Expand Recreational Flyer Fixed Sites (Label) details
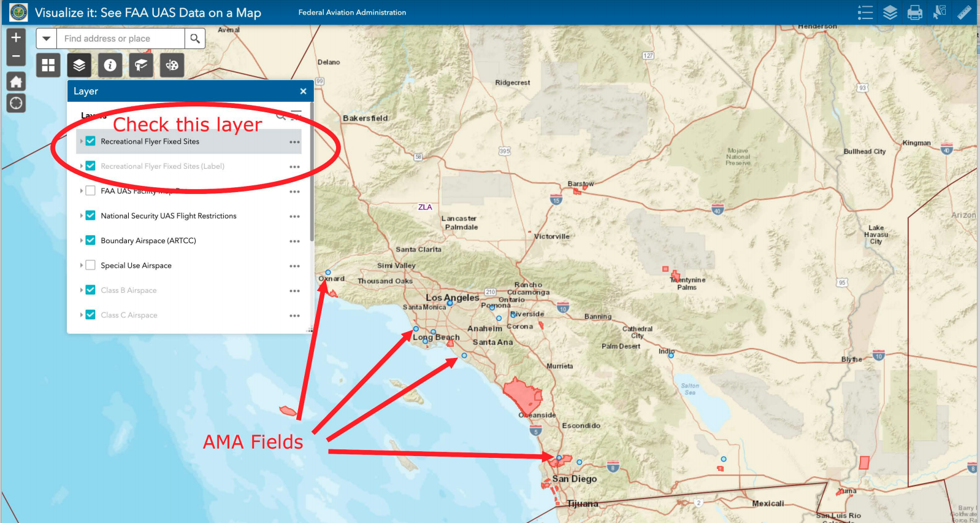This screenshot has height=523, width=980. point(81,166)
